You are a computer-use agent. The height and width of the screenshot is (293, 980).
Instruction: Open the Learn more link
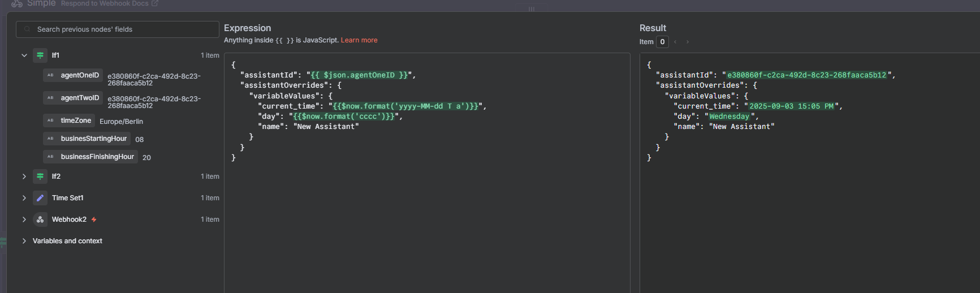tap(359, 40)
